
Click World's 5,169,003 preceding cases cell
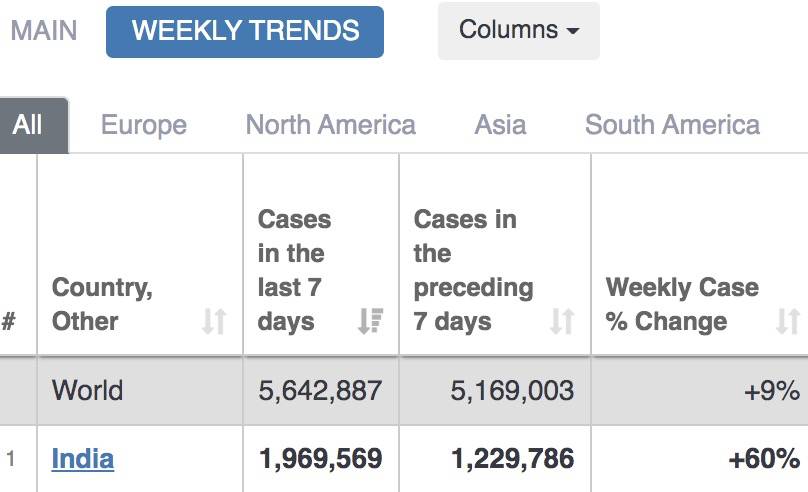point(512,390)
